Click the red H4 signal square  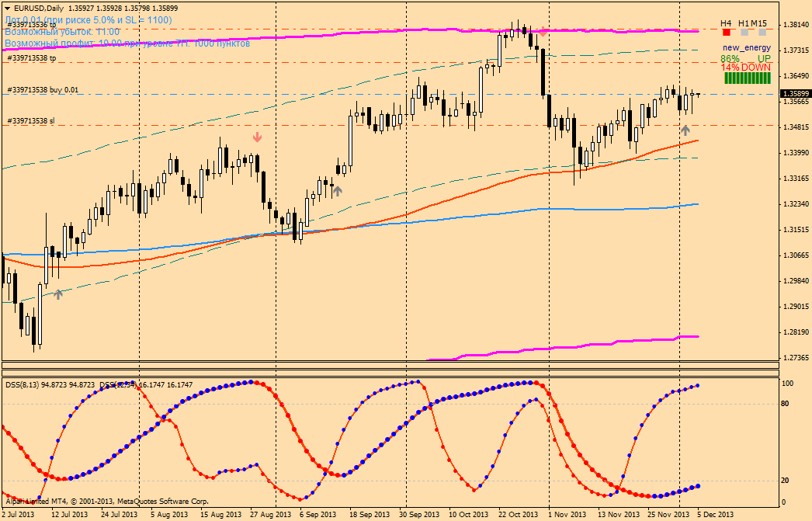pyautogui.click(x=727, y=33)
